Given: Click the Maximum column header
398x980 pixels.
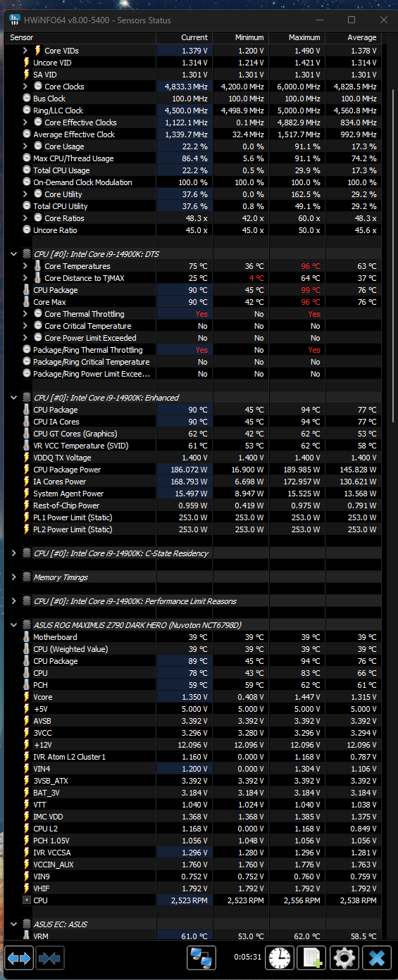Looking at the screenshot, I should (297, 37).
